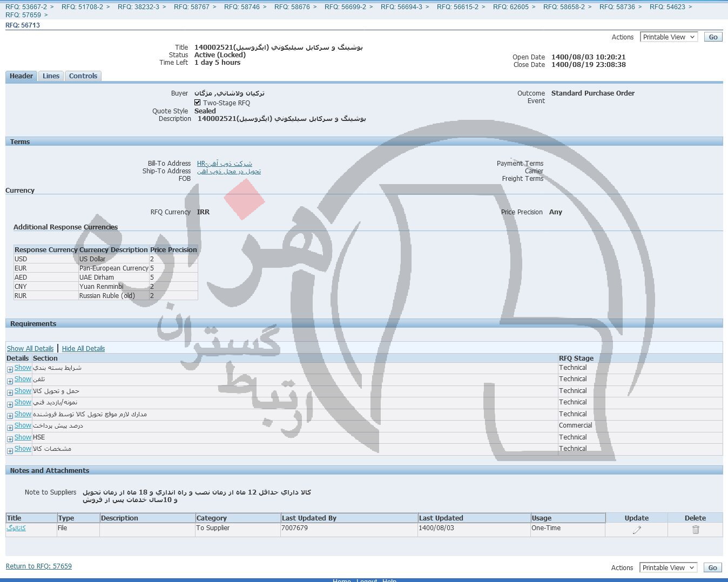Click the Open Date value 1400/08/03 10:20:21
728x582 pixels.
click(589, 57)
